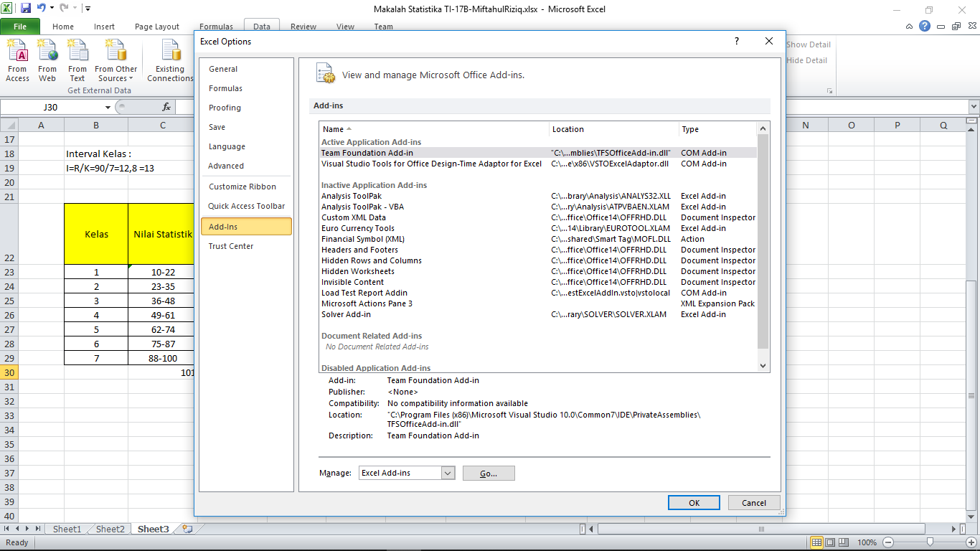Click the From Web import icon
Viewport: 980px width, 551px height.
(x=47, y=62)
